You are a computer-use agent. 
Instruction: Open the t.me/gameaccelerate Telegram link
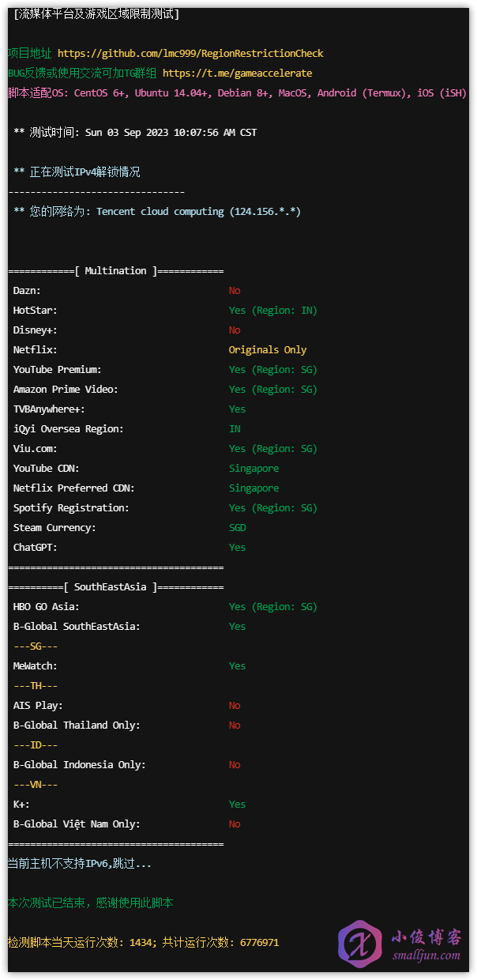[x=237, y=73]
